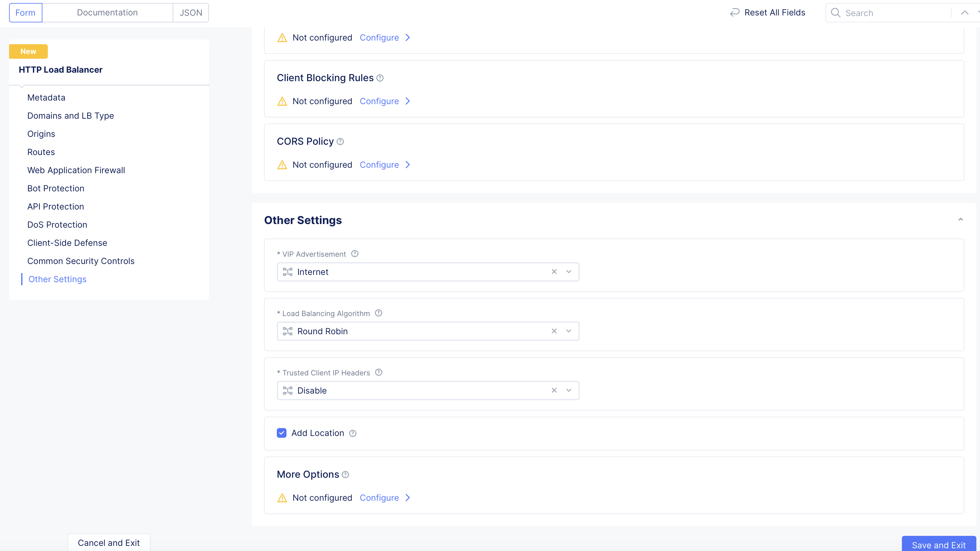This screenshot has height=551, width=980.
Task: Open the Load Balancing Algorithm dropdown
Action: coord(569,331)
